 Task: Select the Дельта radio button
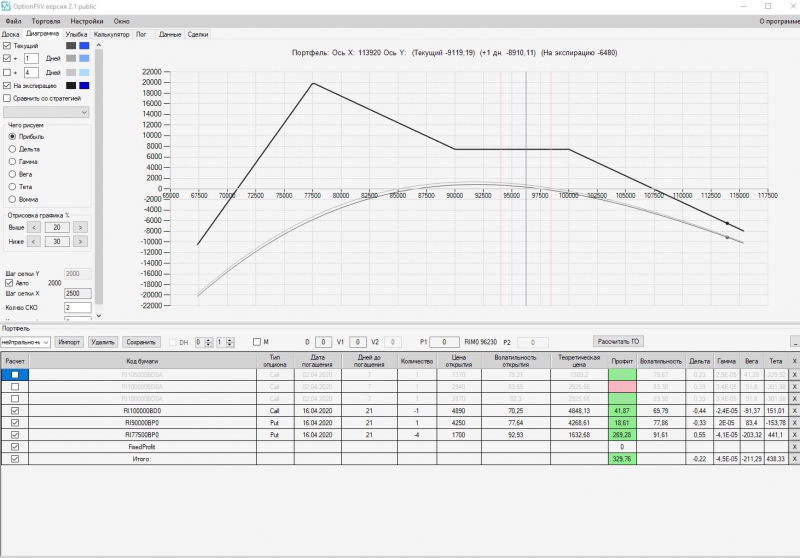tap(12, 149)
